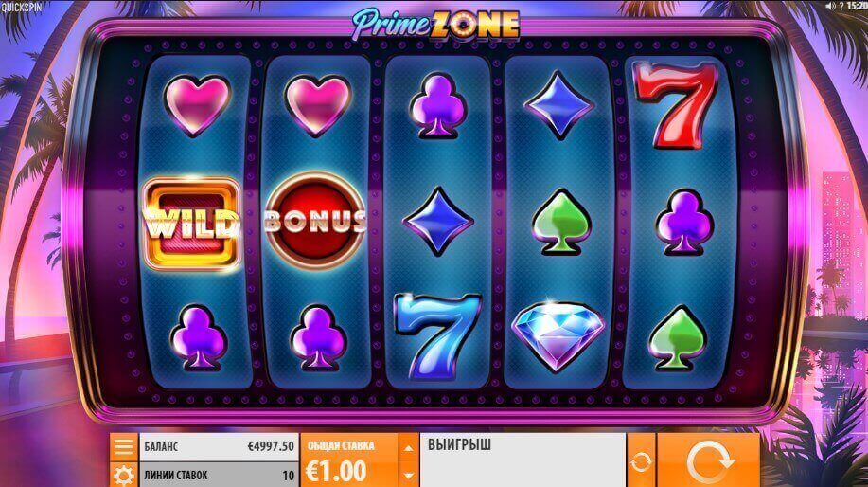The image size is (868, 487).
Task: Click the Линии ставок bet lines field
Action: pos(219,475)
